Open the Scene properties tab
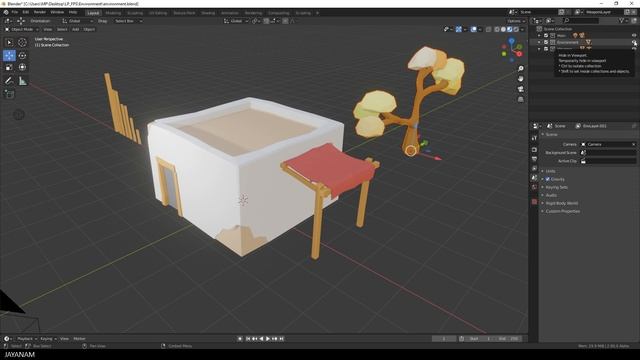The width and height of the screenshot is (640, 360). (x=534, y=178)
